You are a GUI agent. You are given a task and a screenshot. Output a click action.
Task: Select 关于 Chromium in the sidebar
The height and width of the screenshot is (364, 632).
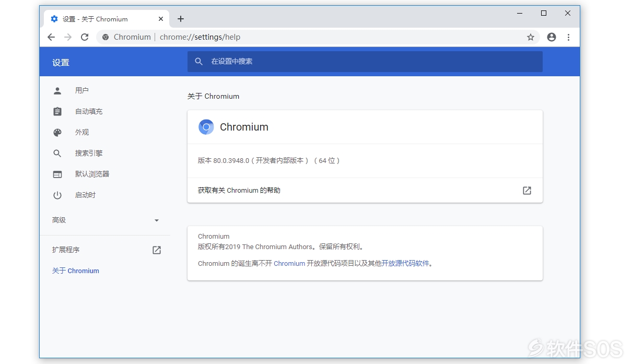tap(76, 271)
